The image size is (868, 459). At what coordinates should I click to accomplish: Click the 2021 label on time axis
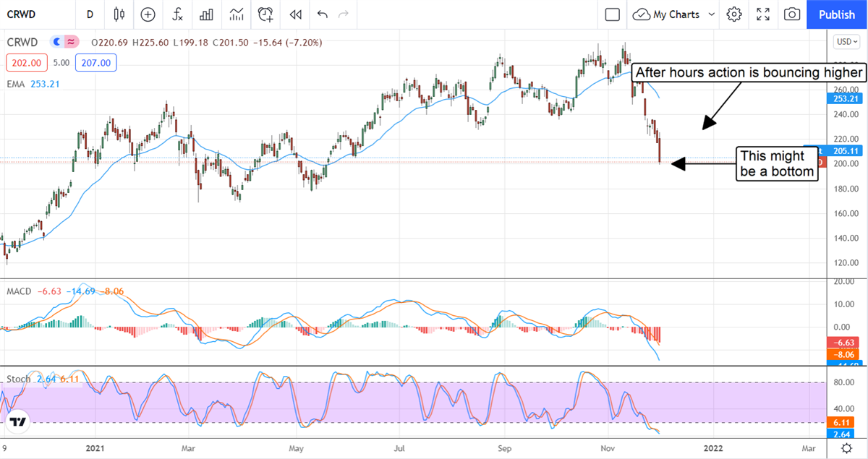point(95,448)
